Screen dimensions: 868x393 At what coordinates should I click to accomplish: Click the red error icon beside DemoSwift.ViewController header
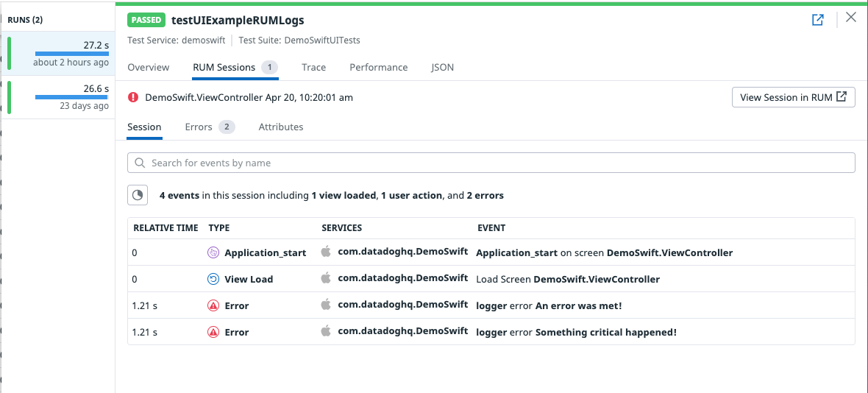(x=133, y=97)
